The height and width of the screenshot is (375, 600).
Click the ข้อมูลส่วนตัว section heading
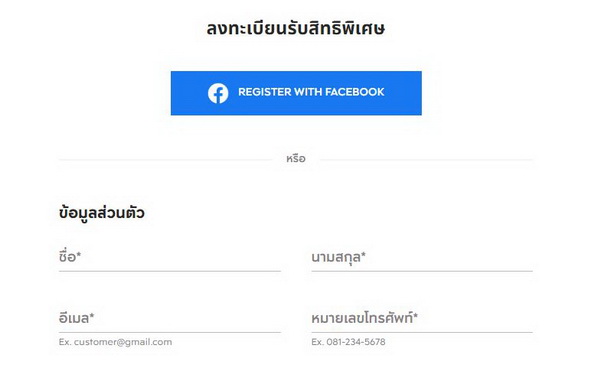tap(102, 213)
